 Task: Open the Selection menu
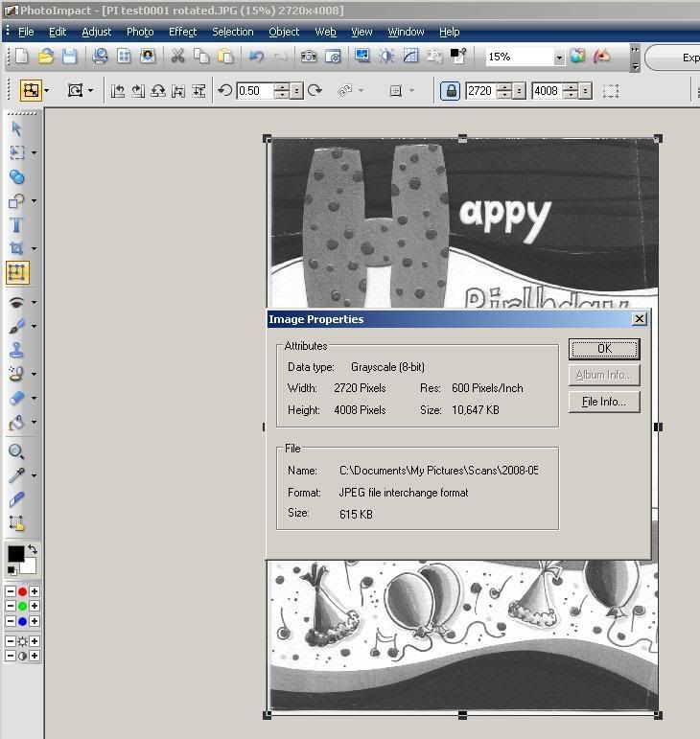[x=232, y=32]
